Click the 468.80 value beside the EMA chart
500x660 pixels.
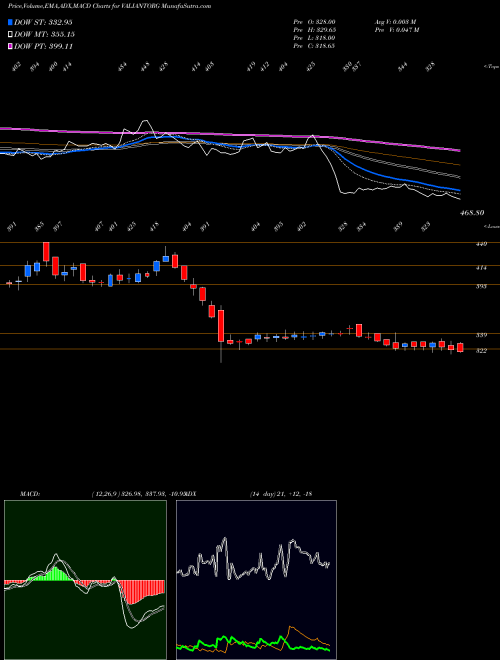471,213
